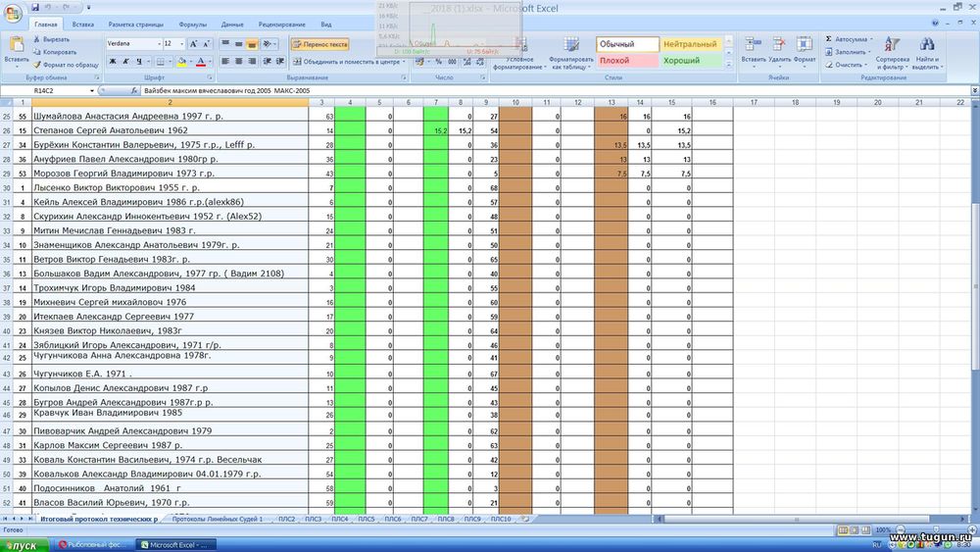Screen dimensions: 980x552
Task: Switch to the Формулы tab
Action: click(192, 25)
